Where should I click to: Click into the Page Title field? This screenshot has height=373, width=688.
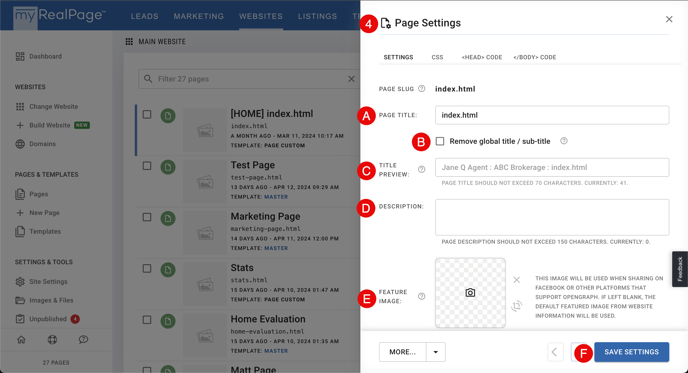click(552, 115)
